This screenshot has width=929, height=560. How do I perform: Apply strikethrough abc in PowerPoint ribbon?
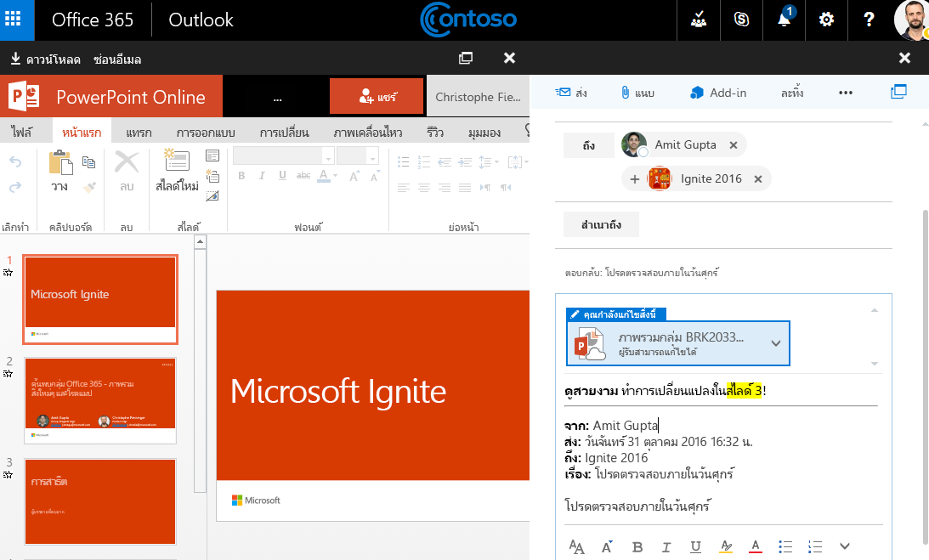click(303, 175)
